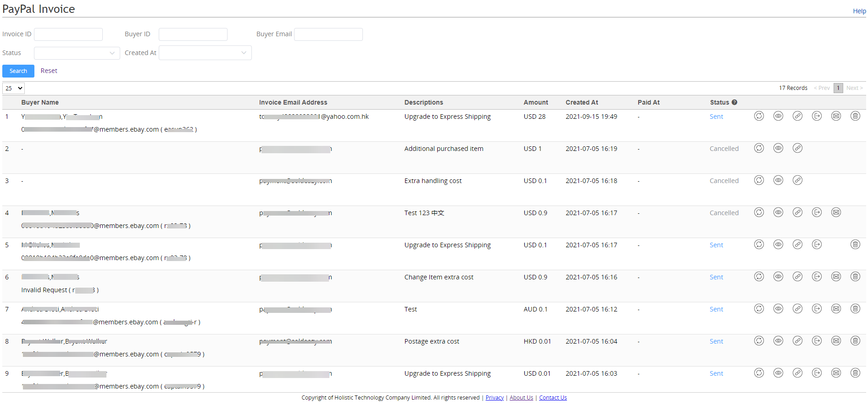Eye icon on Additional purchased item row

pyautogui.click(x=779, y=148)
